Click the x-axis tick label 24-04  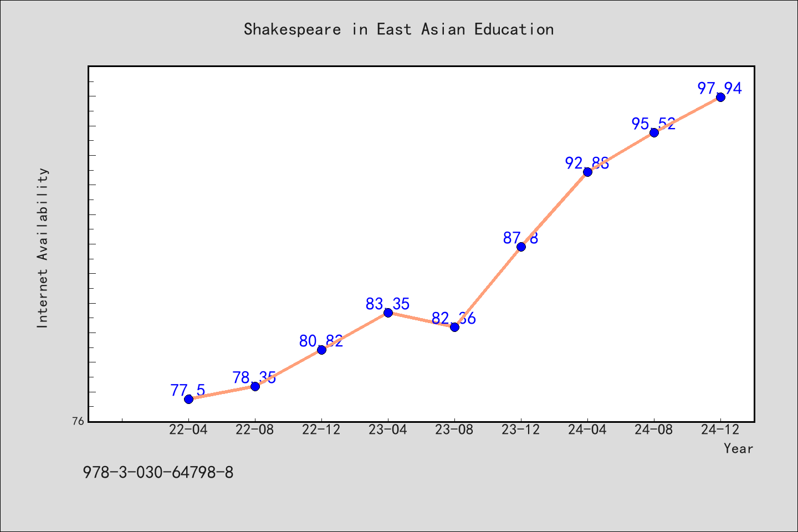(587, 429)
